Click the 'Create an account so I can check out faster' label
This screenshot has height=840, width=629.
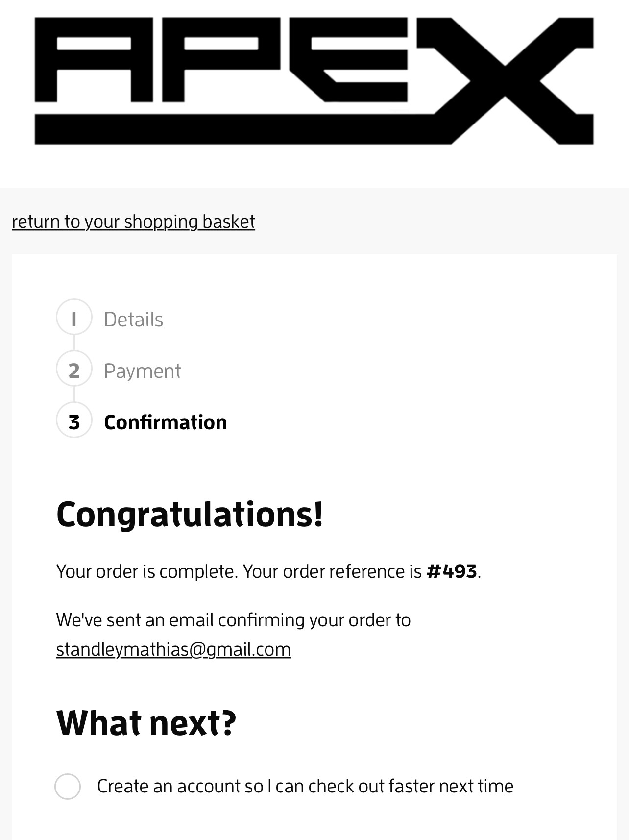[x=305, y=786]
